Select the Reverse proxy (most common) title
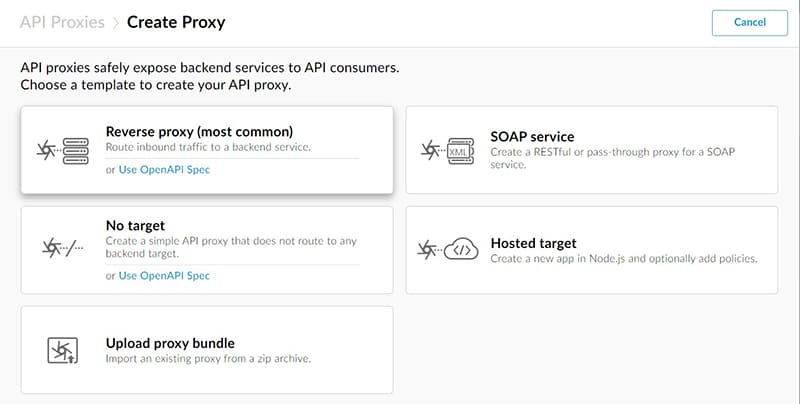 [x=199, y=132]
